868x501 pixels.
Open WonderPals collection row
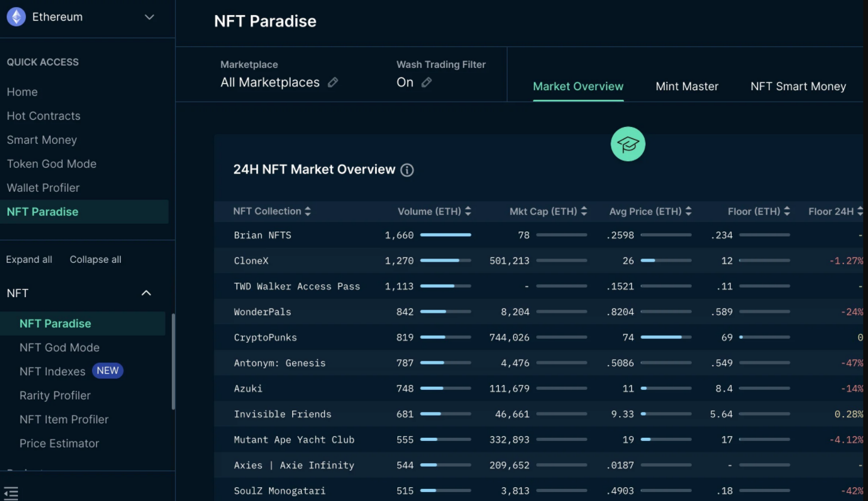(539, 312)
